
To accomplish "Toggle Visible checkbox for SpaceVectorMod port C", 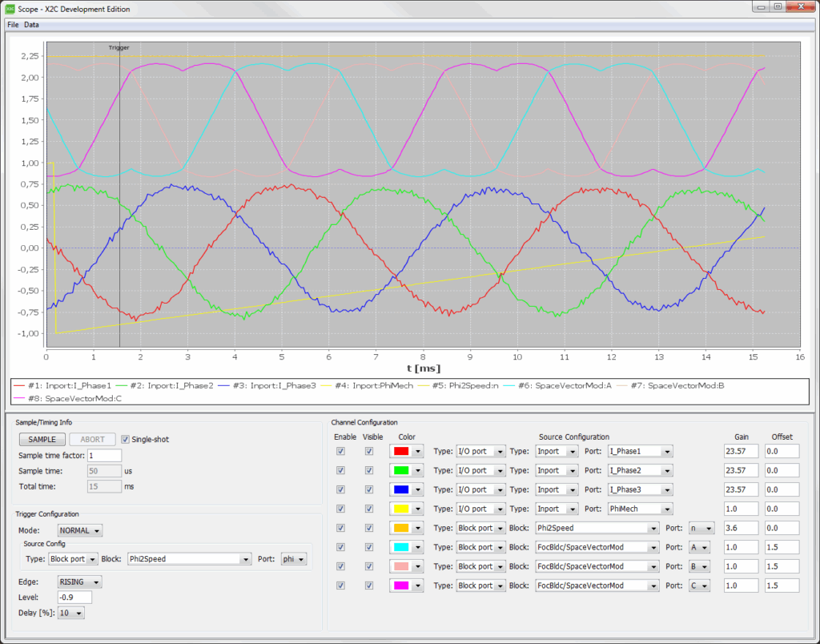I will pos(369,586).
